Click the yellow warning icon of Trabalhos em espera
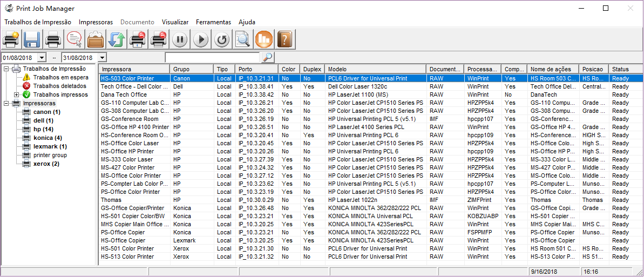The height and width of the screenshot is (277, 644). (x=26, y=77)
